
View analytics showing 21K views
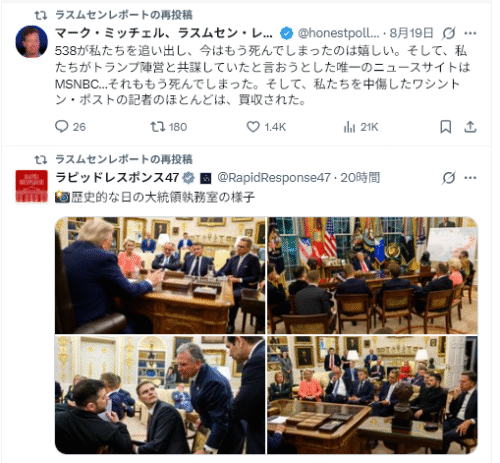click(361, 127)
